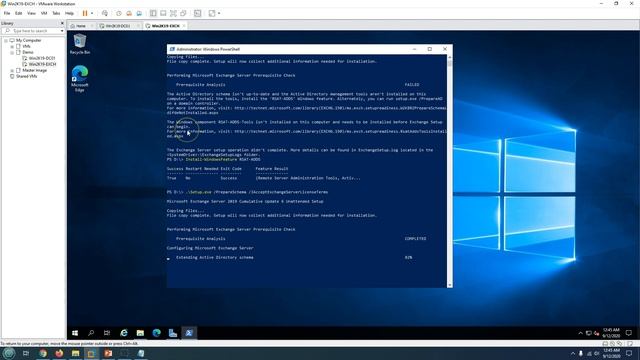Viewport: 640px width, 360px height.
Task: Click the Unity mode toolbar icon
Action: point(184,13)
